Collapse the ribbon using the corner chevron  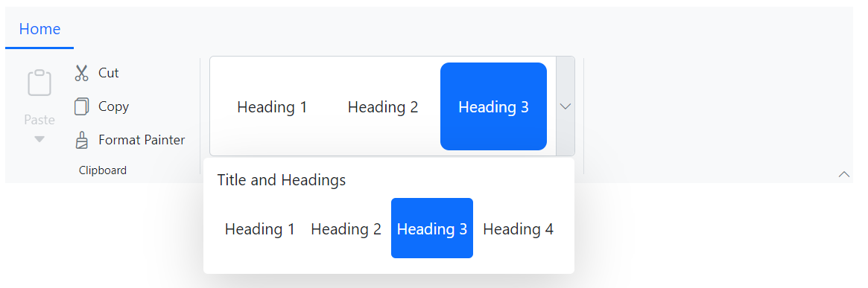click(843, 174)
